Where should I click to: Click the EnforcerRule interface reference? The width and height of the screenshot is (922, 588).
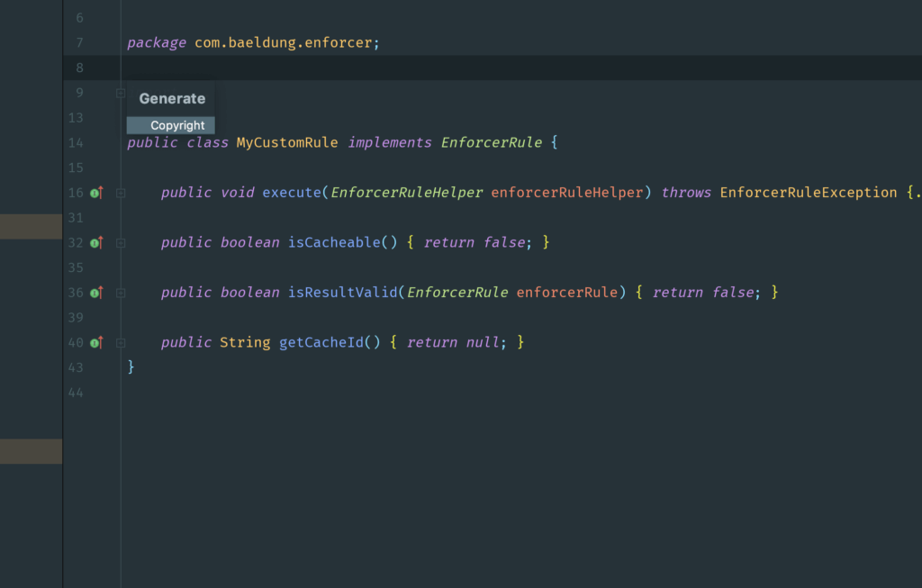pos(491,142)
